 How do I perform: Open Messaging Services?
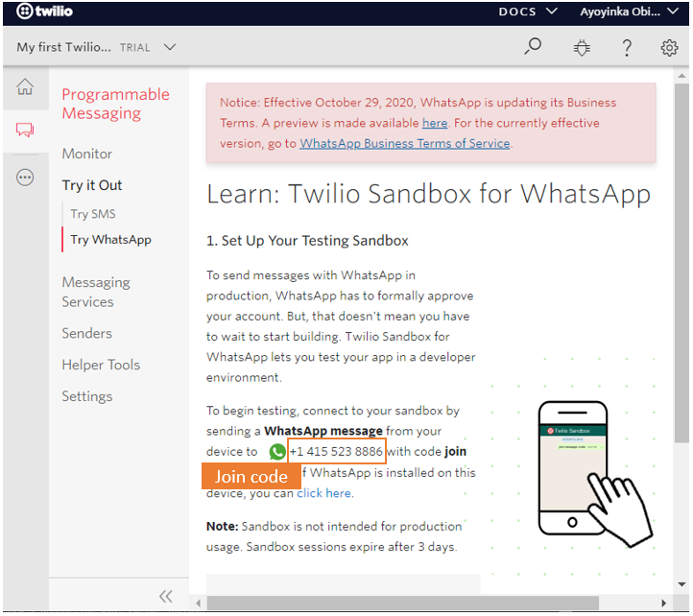[96, 292]
